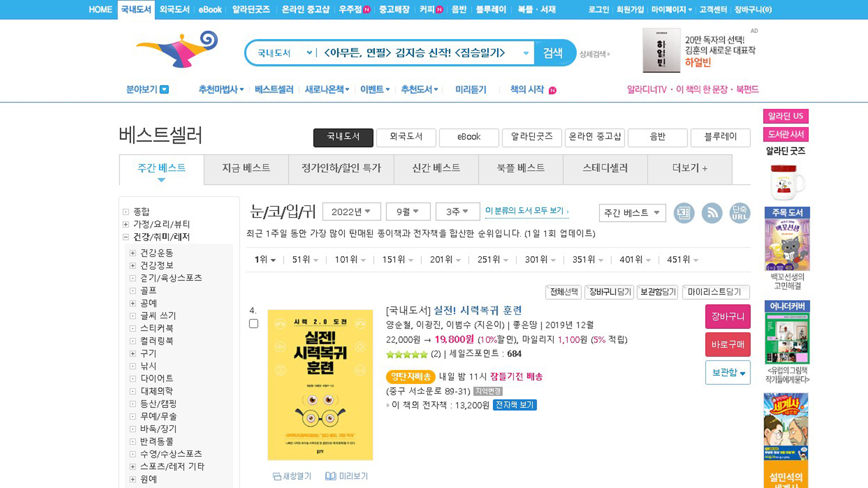The image size is (868, 488).
Task: Open the 실전! 시력복귀 훈련 title link
Action: point(477,310)
